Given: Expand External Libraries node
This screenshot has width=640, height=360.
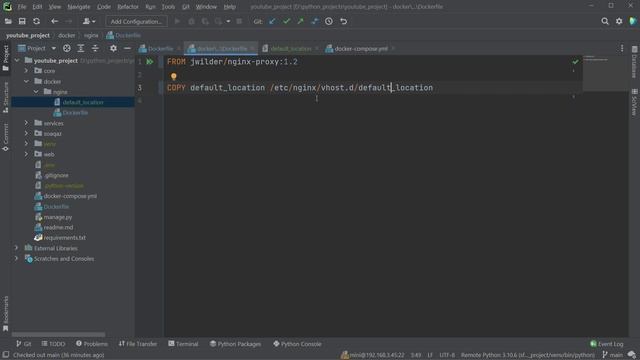Looking at the screenshot, I should coord(16,248).
